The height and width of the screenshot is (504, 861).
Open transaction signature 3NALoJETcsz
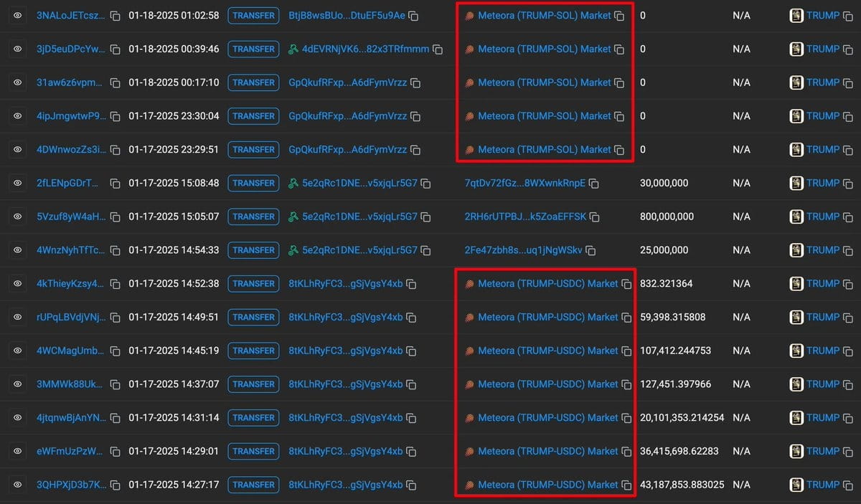70,15
